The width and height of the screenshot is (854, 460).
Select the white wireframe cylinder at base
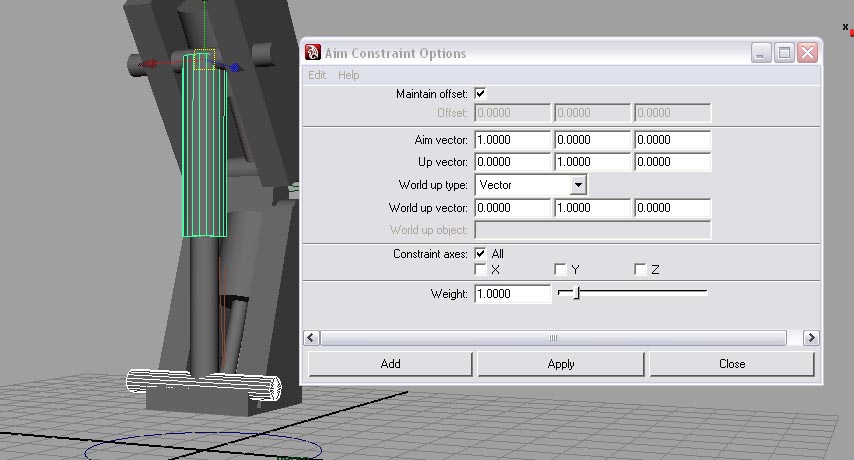click(204, 383)
